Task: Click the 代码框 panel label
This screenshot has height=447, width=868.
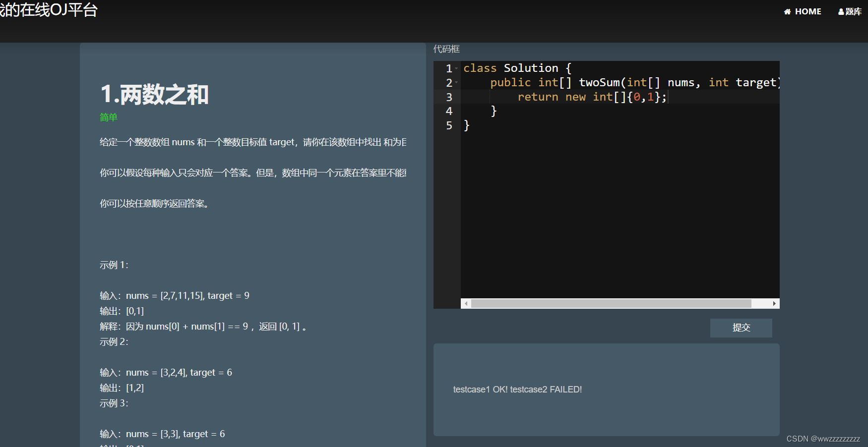Action: pos(445,49)
